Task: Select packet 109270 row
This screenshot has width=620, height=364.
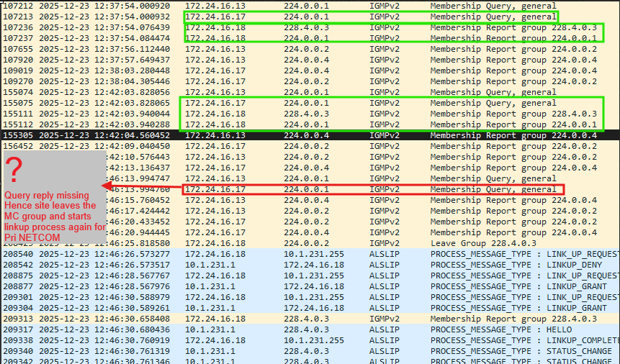Action: pyautogui.click(x=310, y=81)
